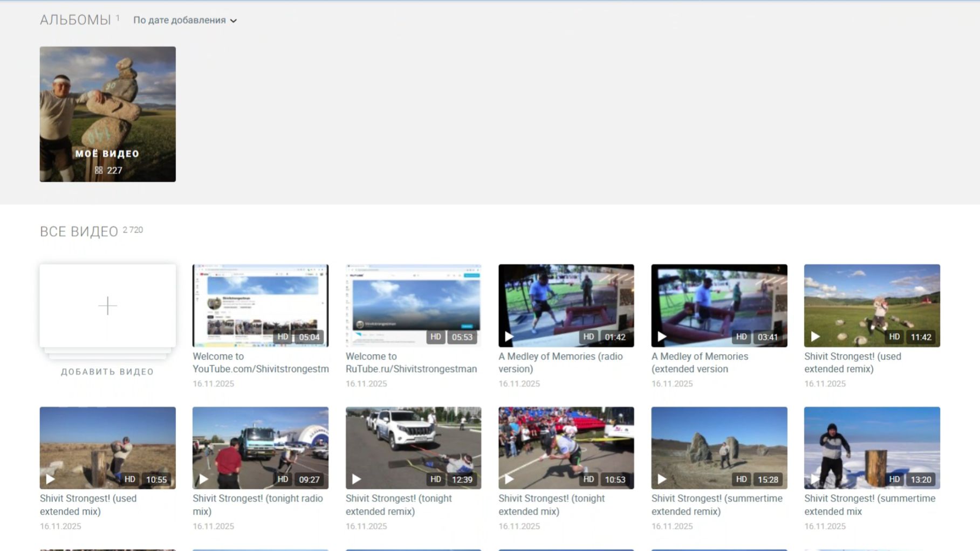Click the 'Добавить видео' label
The image size is (980, 551).
click(x=107, y=371)
